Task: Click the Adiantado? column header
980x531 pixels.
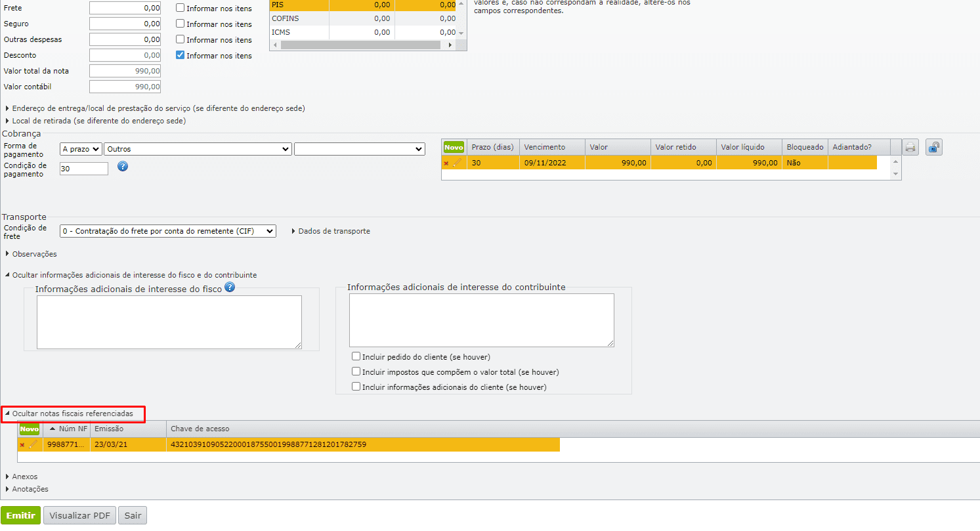Action: 859,147
